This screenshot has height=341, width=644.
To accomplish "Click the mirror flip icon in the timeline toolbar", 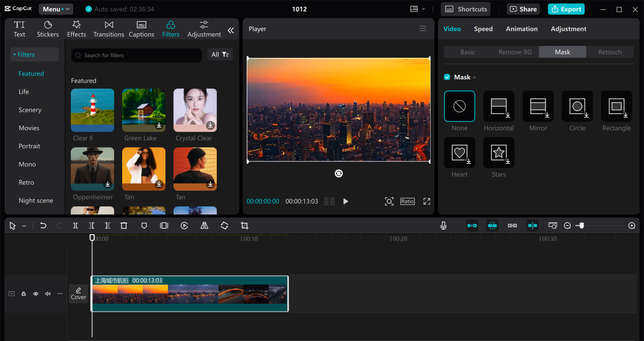I will [x=204, y=226].
